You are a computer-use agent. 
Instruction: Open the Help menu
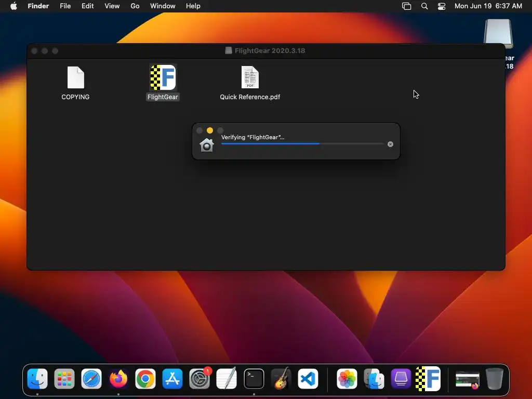193,6
